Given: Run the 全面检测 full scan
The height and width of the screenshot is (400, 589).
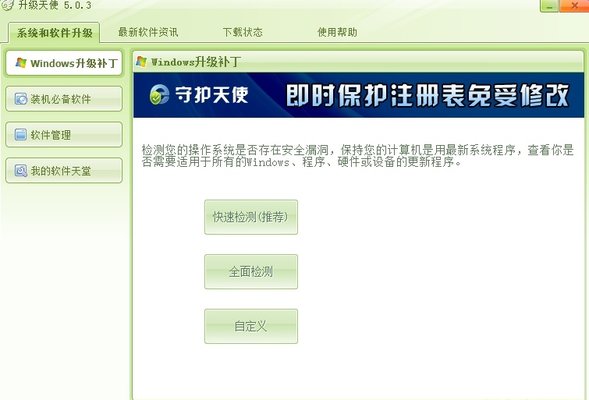Looking at the screenshot, I should tap(251, 272).
